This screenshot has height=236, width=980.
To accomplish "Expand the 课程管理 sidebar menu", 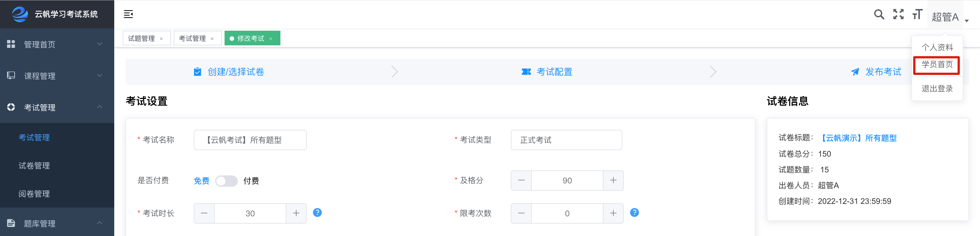I will click(57, 76).
